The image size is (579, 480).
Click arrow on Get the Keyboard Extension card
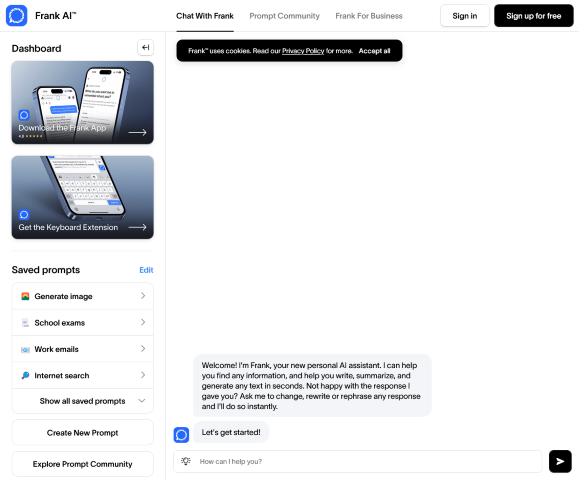(137, 227)
